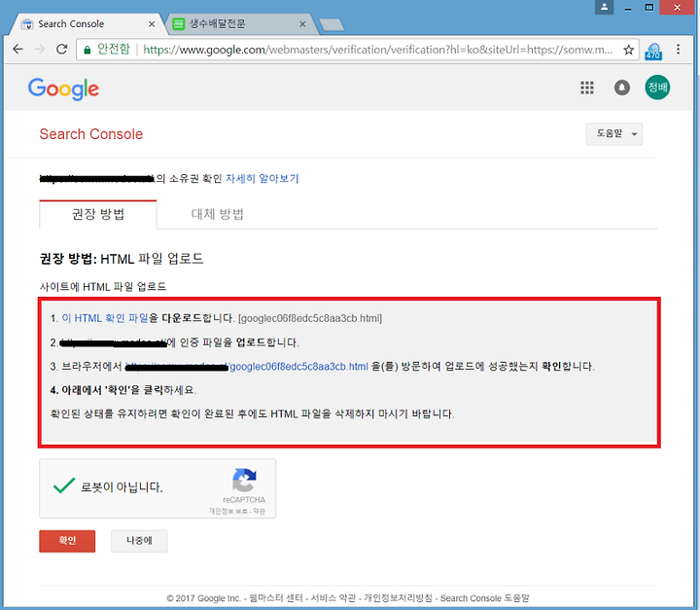Open the 자세히 알아보기 link
The width and height of the screenshot is (700, 610).
(x=262, y=179)
